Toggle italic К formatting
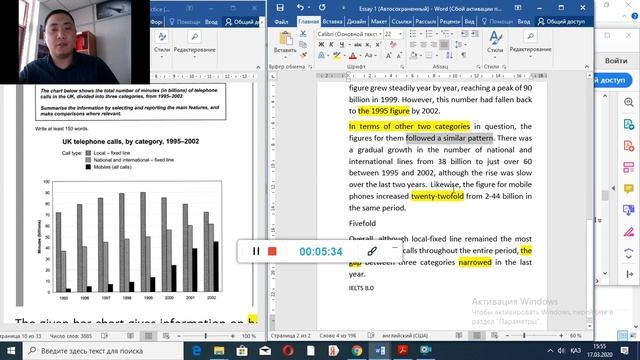 click(331, 44)
